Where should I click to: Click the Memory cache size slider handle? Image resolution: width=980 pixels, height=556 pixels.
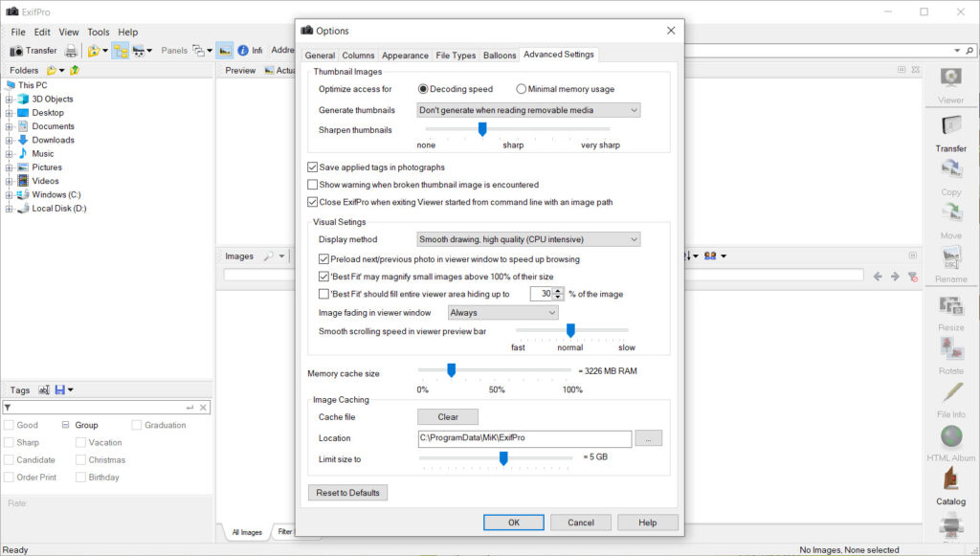452,370
